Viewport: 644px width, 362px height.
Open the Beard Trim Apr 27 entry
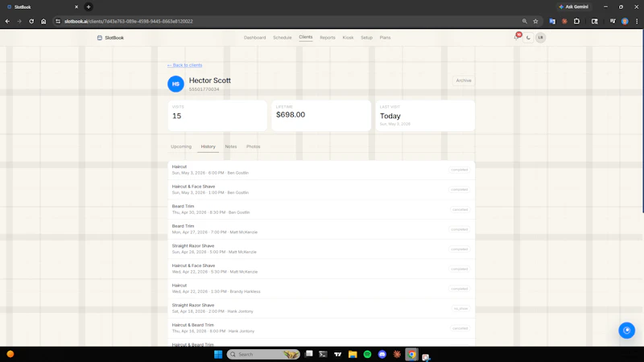[x=321, y=229]
